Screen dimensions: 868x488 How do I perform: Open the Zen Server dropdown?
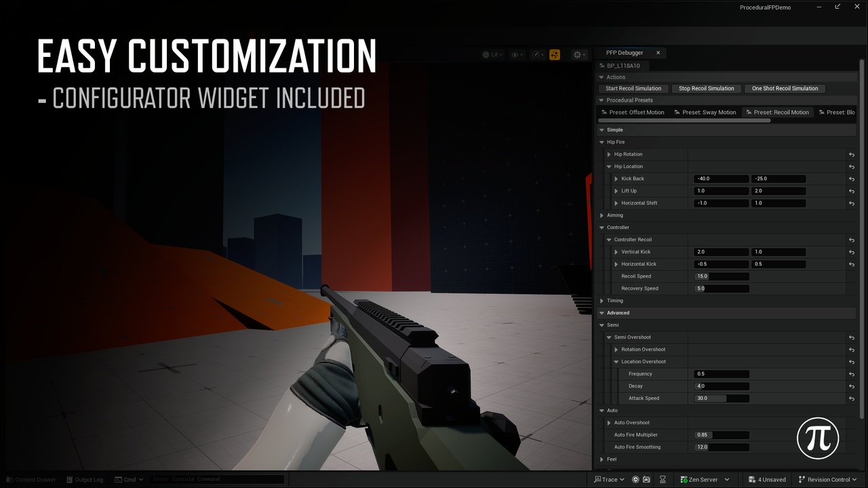(705, 480)
